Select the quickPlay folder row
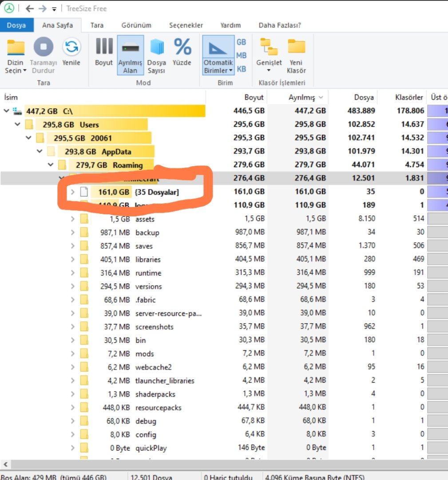The height and width of the screenshot is (480, 448). pyautogui.click(x=224, y=448)
